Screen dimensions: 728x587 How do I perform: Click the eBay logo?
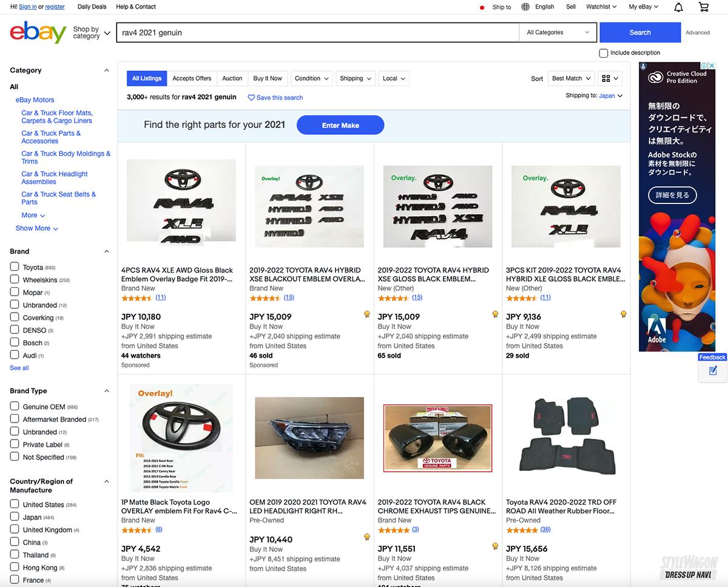[x=38, y=32]
